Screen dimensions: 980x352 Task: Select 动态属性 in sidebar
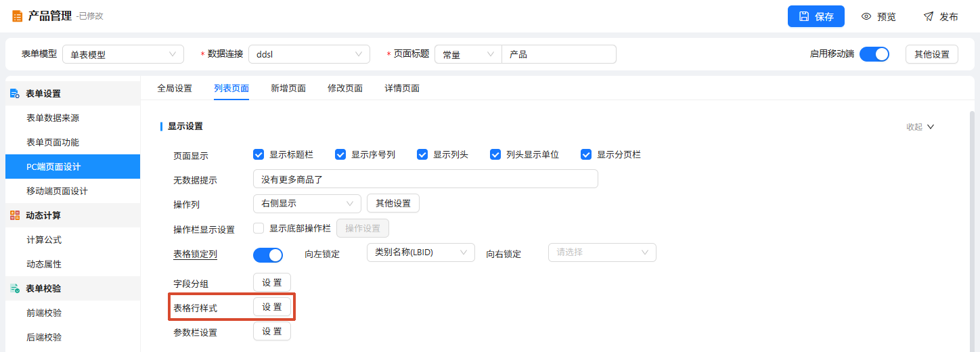[72, 264]
